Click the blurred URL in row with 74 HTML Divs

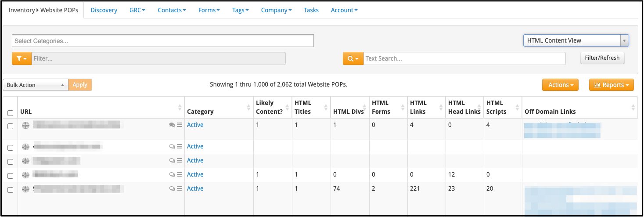[x=78, y=189]
